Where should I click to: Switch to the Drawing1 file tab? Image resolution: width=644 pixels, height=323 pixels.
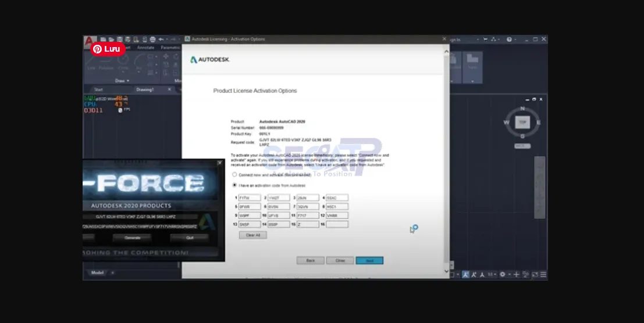point(145,89)
